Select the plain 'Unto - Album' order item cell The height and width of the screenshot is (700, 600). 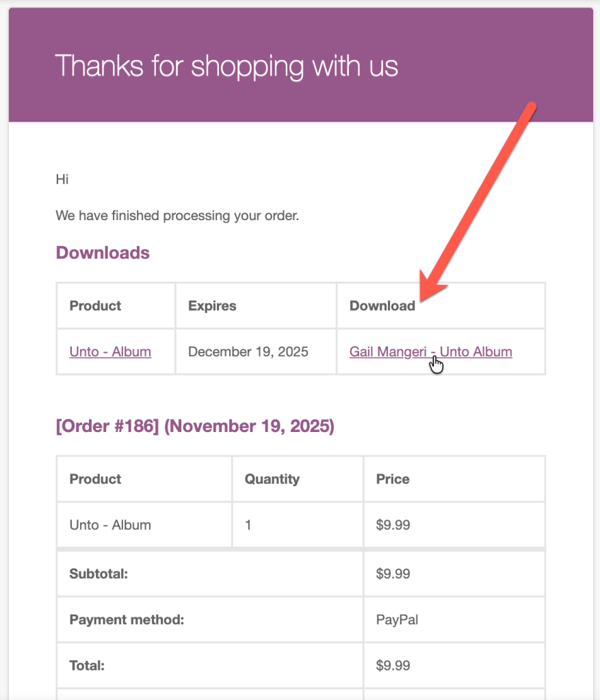point(110,526)
